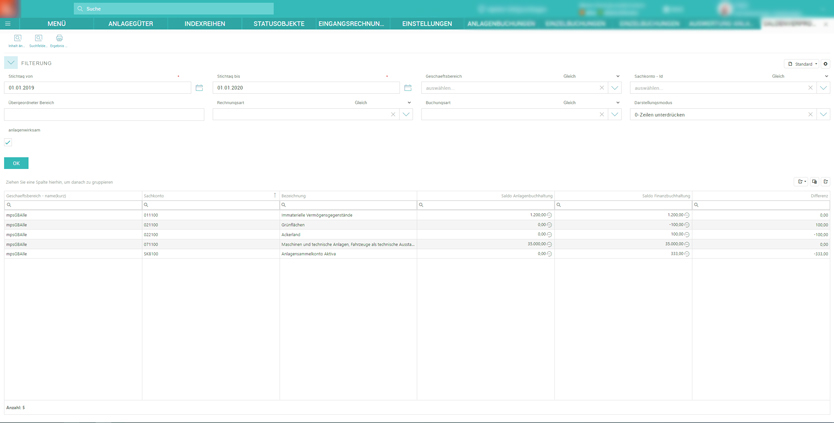Switch to the Anlagenbuchungen tab
The width and height of the screenshot is (834, 423).
(x=501, y=23)
